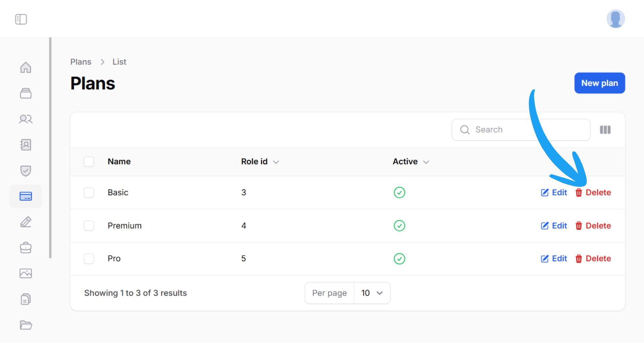Check the Basic plan row checkbox
Viewport: 644px width, 343px height.
89,193
